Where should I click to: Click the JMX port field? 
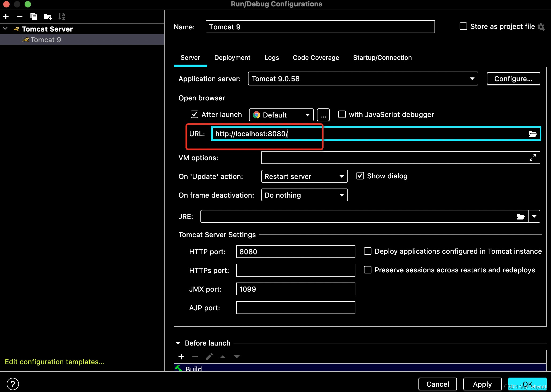[296, 289]
